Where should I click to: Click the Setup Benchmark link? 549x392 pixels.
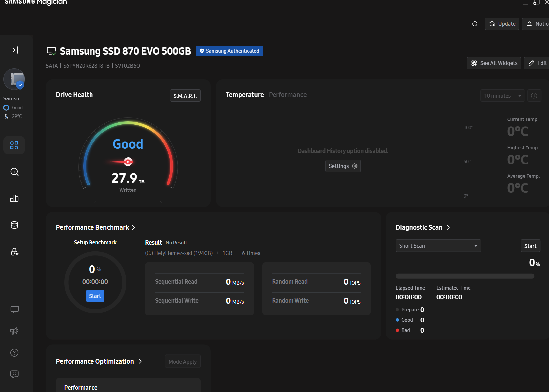point(95,242)
